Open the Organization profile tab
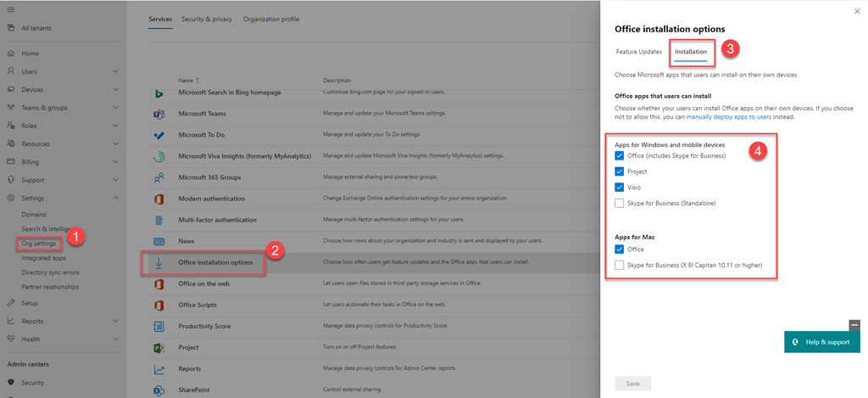The width and height of the screenshot is (868, 398). click(x=271, y=20)
